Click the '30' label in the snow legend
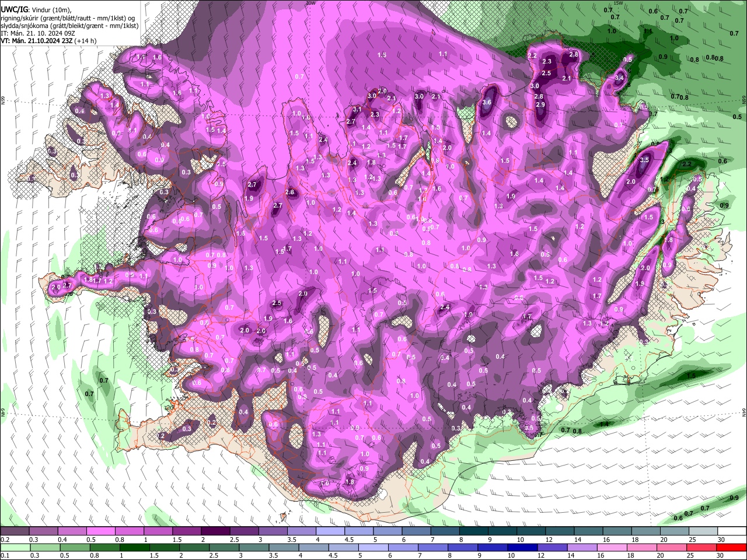This screenshot has width=747, height=560. click(x=721, y=540)
